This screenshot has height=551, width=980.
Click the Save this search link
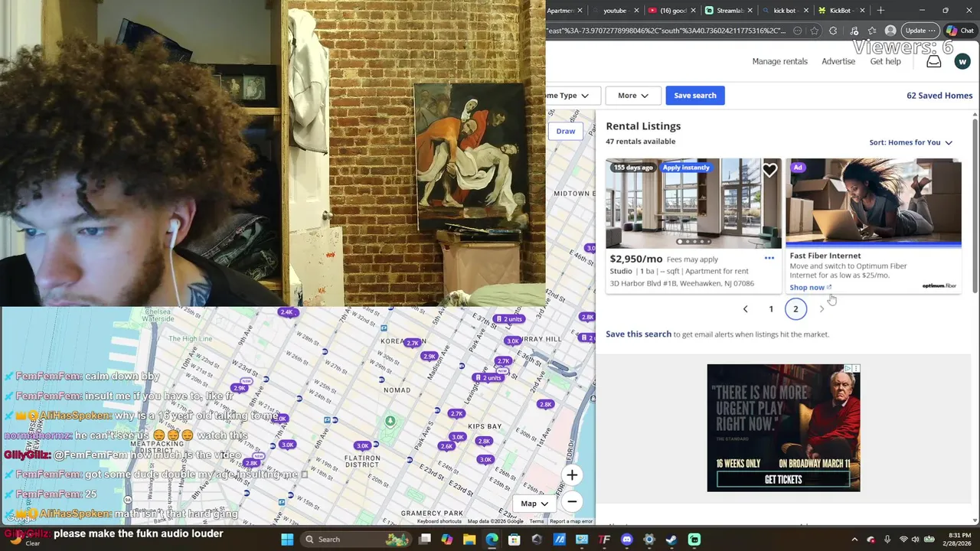(639, 334)
